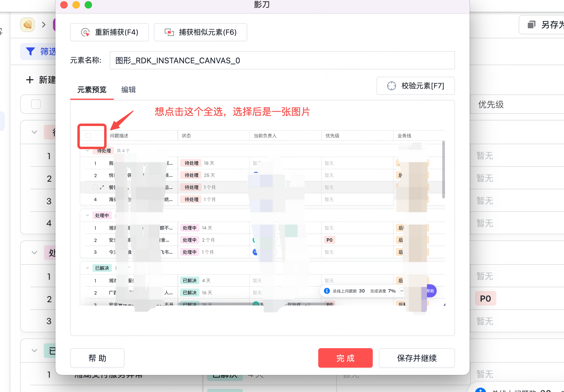The image size is (564, 392).
Task: Focus the 元素名称 element name field
Action: 282,60
